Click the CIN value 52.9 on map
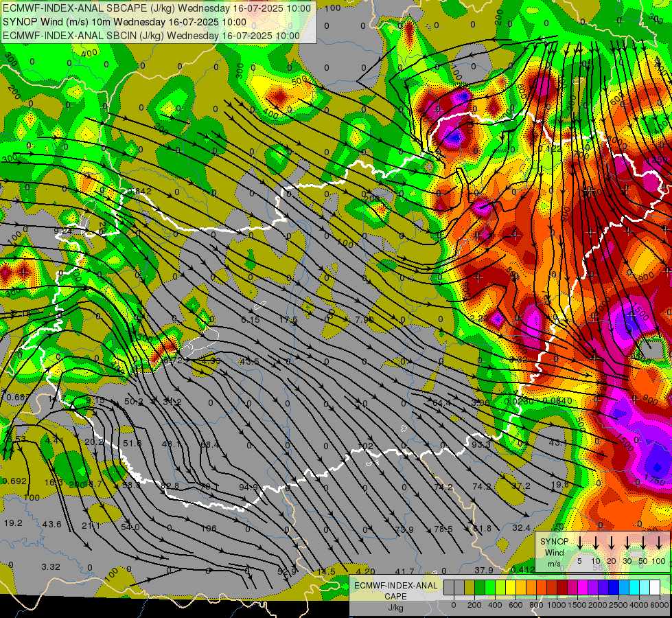The height and width of the screenshot is (618, 672). pos(287,572)
